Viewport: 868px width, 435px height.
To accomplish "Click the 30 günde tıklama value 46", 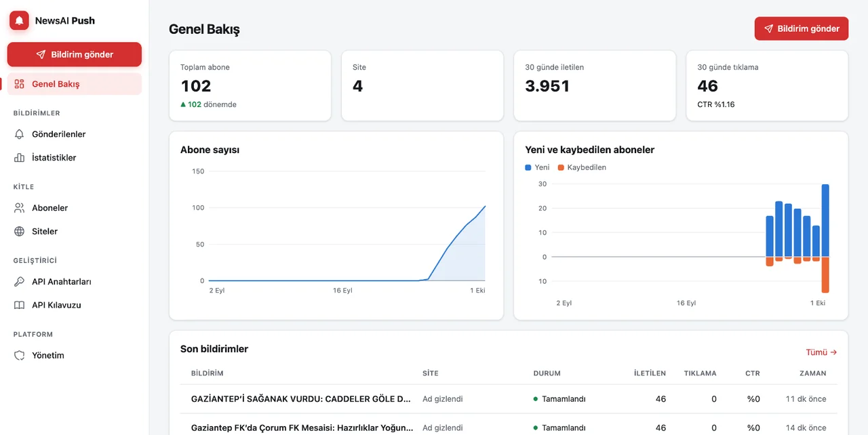I will pos(707,86).
